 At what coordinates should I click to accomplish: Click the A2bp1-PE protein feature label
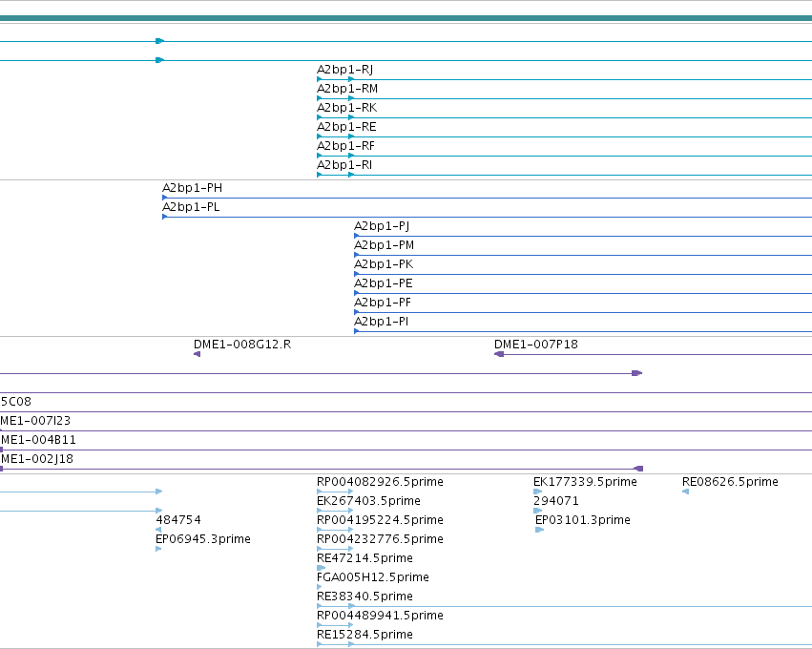[x=384, y=283]
